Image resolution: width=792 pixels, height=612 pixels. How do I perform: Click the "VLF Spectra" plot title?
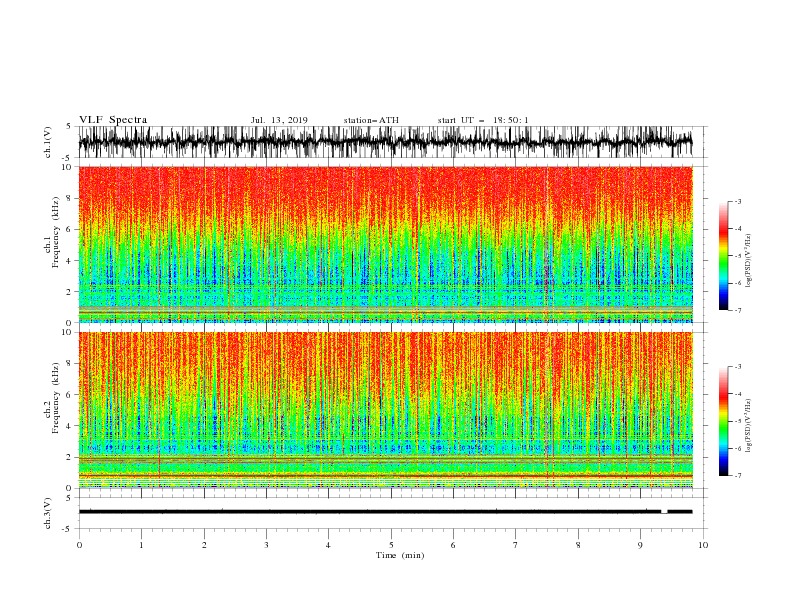[113, 120]
